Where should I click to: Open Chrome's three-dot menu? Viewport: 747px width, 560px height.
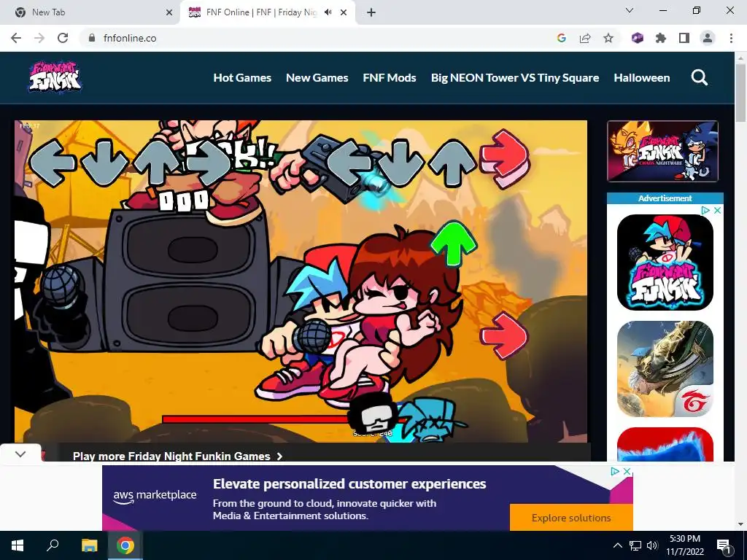pos(731,38)
